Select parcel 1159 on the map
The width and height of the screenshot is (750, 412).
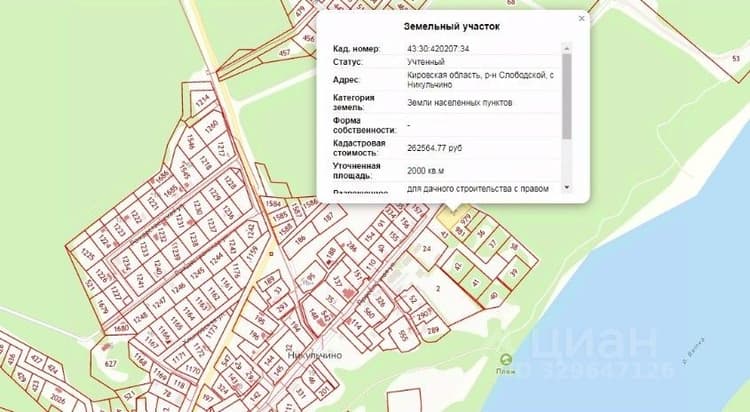click(x=252, y=253)
